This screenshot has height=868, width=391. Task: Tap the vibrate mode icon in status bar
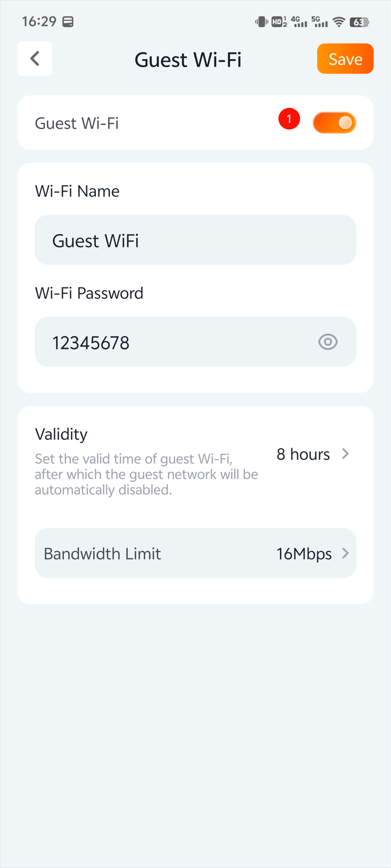[x=261, y=22]
